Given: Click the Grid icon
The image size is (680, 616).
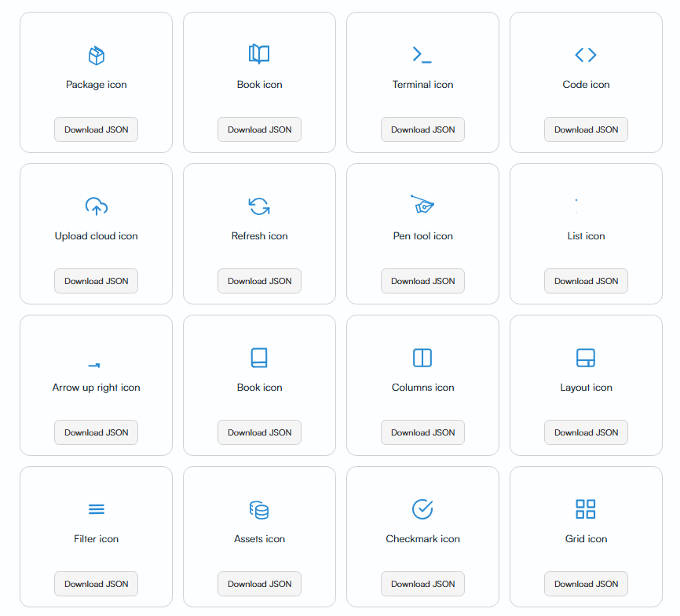Looking at the screenshot, I should click(x=586, y=509).
